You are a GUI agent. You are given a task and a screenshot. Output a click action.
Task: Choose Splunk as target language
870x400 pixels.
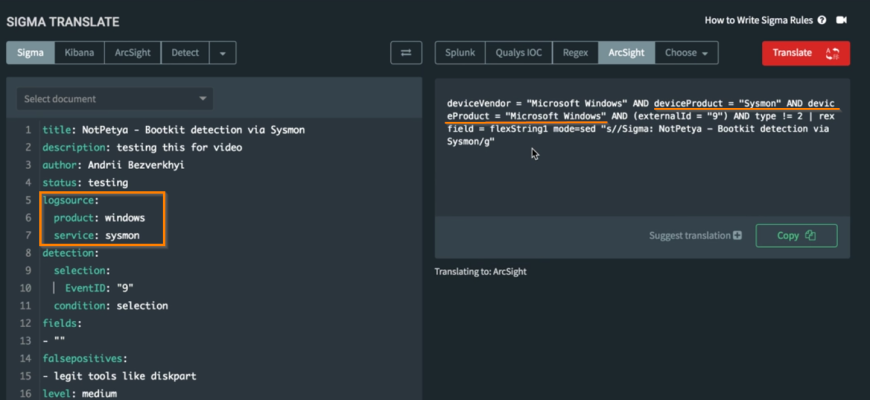point(460,53)
